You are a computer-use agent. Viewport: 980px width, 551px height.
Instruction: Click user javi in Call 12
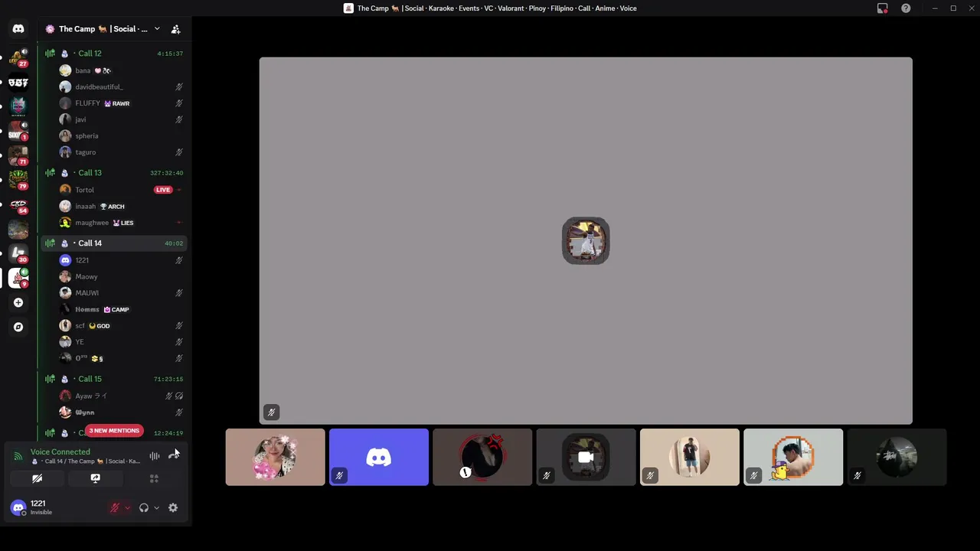(80, 119)
